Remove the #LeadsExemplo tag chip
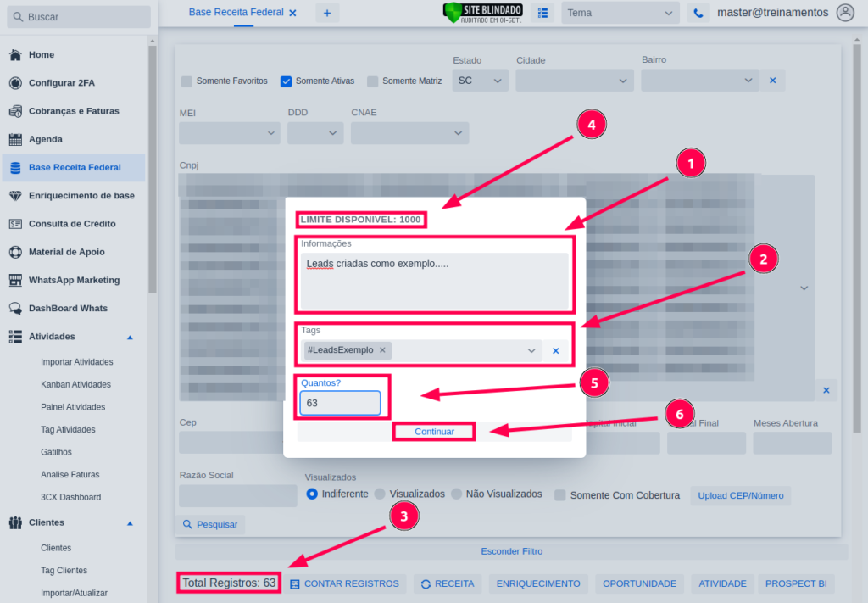The width and height of the screenshot is (868, 603). [x=382, y=350]
